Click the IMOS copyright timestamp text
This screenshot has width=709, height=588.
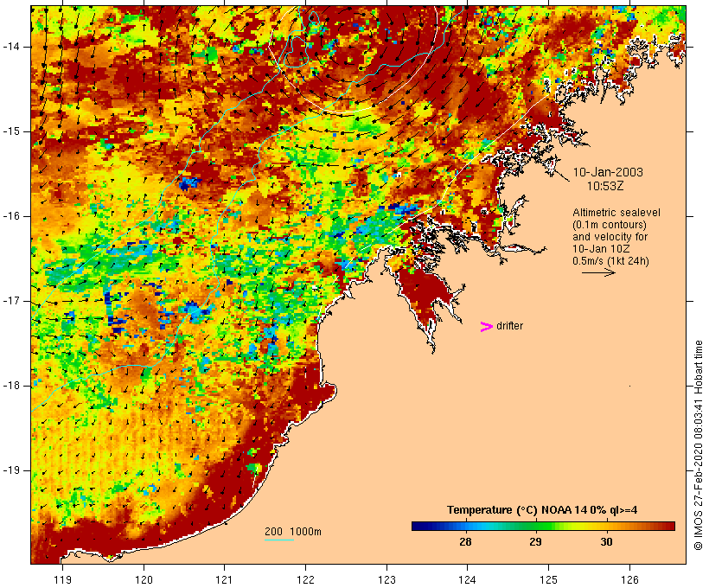(x=698, y=445)
